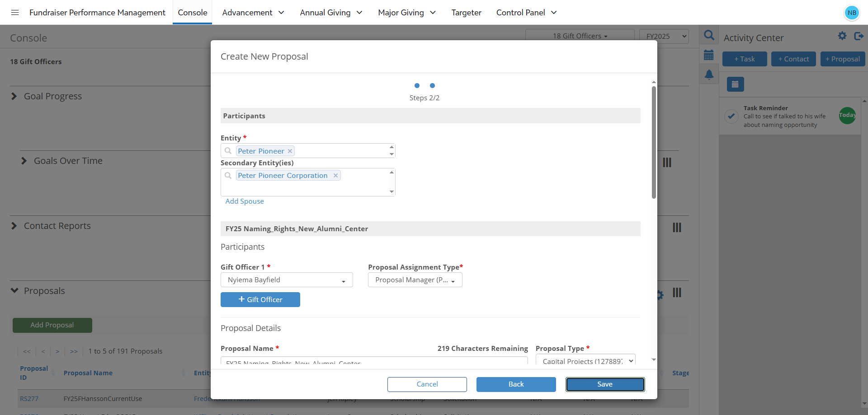Open the NB user avatar menu

[852, 13]
